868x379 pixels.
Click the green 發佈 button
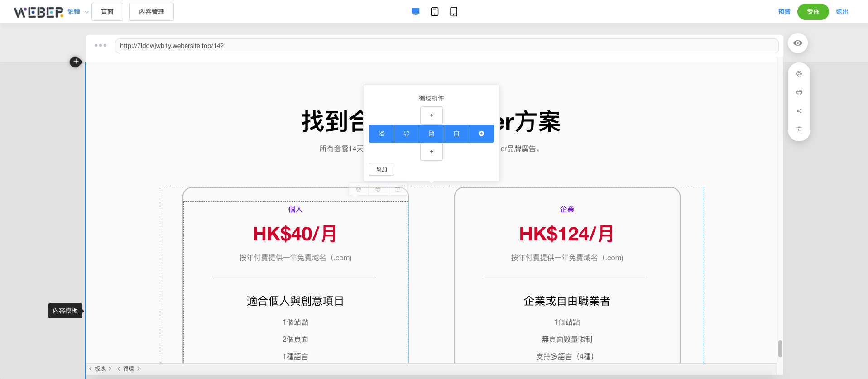click(x=813, y=12)
